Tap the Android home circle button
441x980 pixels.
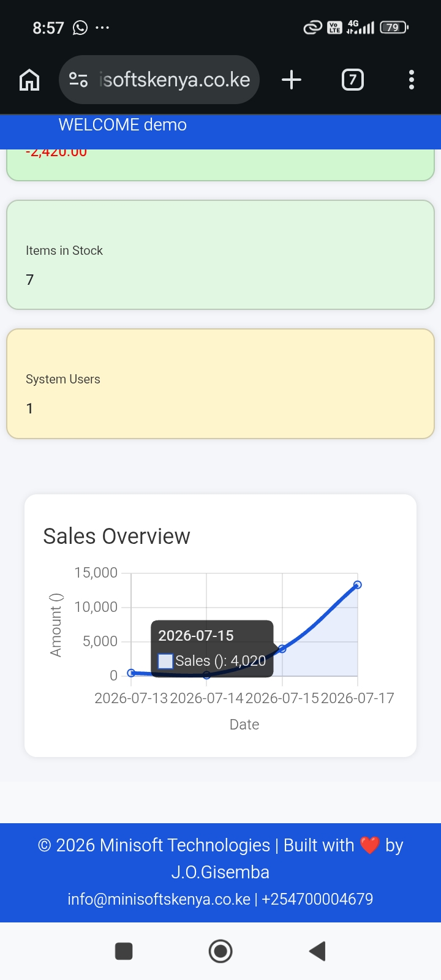[x=221, y=951]
